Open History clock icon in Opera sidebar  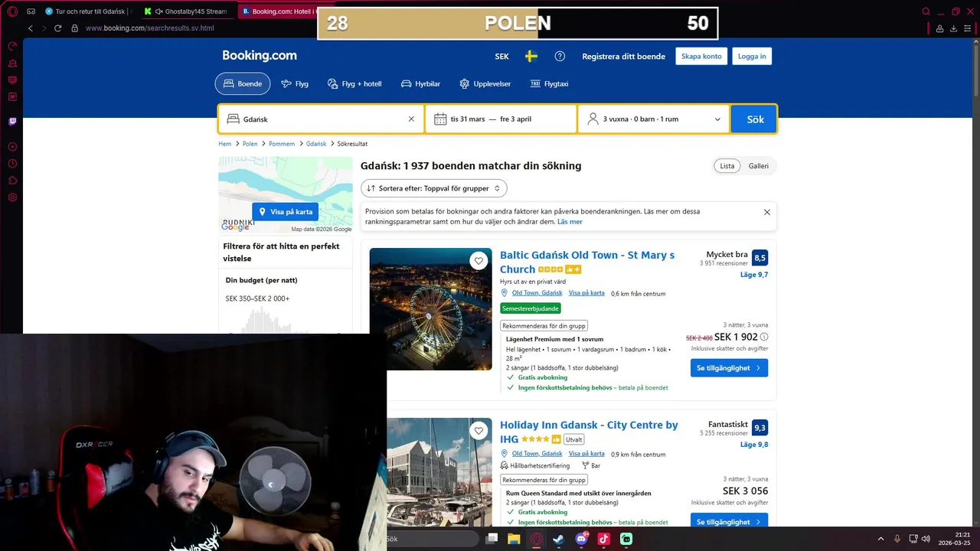(12, 164)
